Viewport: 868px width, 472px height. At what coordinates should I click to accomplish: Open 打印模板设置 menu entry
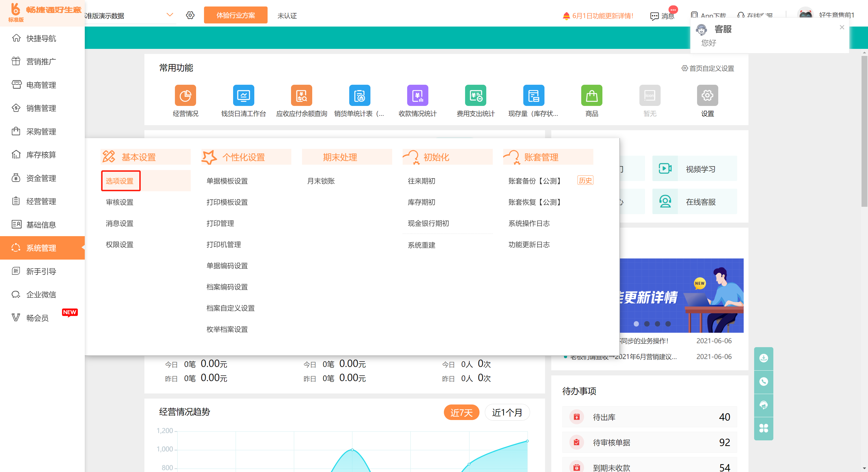pos(227,202)
